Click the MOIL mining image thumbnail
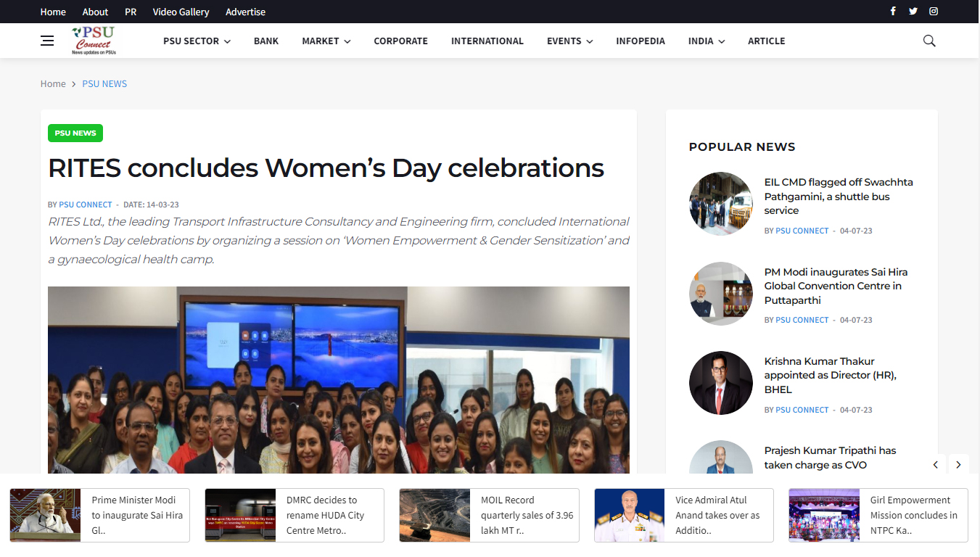 tap(435, 515)
